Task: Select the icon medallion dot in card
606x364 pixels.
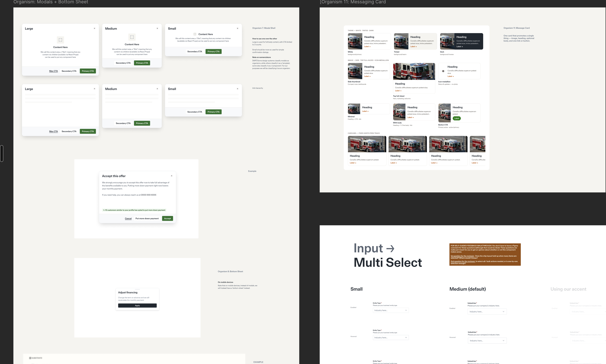Action: coord(443,71)
